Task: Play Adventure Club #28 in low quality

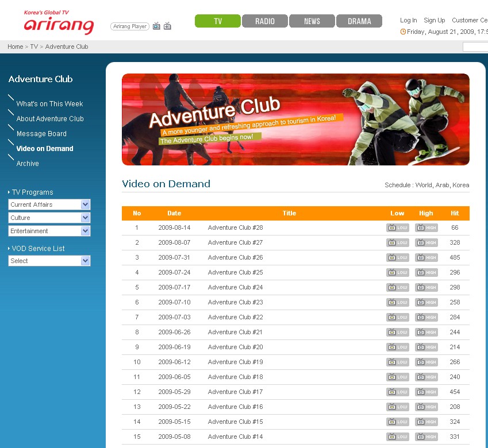Action: coord(397,228)
